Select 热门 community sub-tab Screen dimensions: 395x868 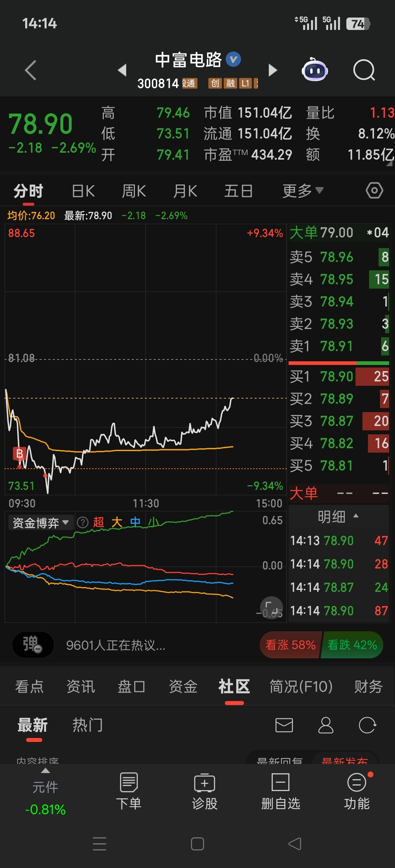87,725
